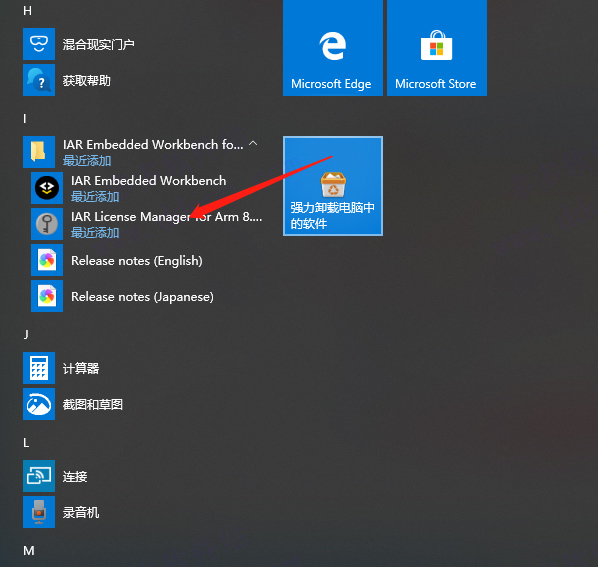
Task: Open the Snip & Sketch icon
Action: (39, 404)
